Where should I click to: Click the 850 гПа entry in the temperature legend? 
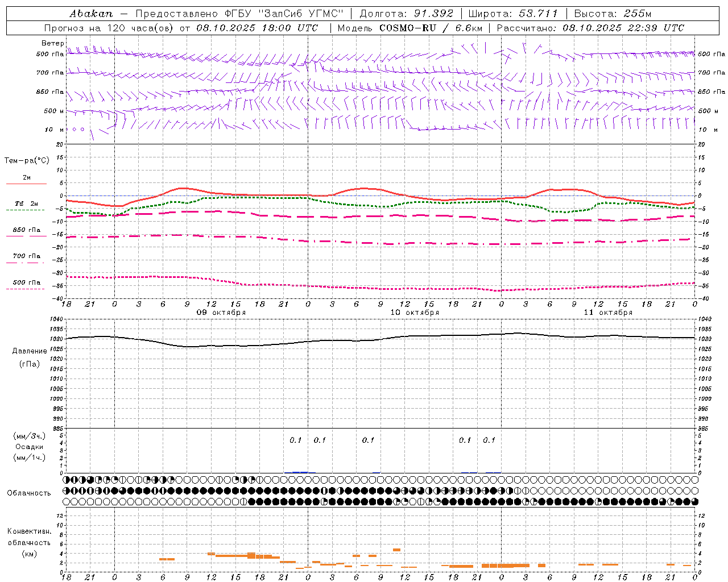pyautogui.click(x=26, y=230)
